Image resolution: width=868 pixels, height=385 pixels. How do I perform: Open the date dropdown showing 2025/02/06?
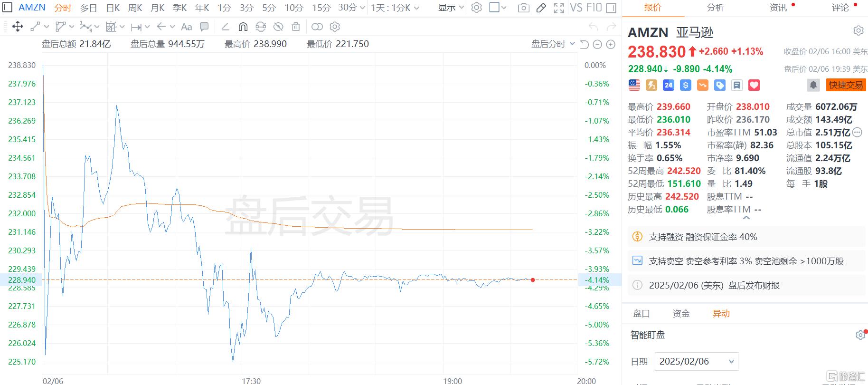tap(696, 361)
